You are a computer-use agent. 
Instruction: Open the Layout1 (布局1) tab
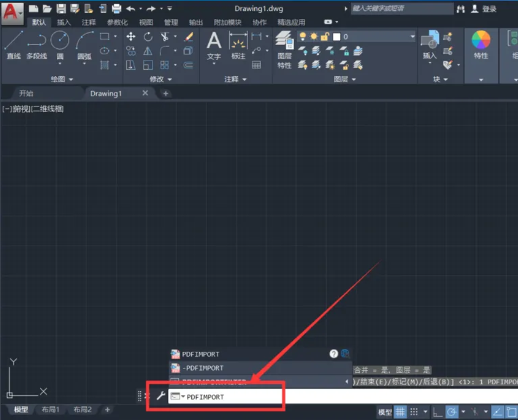[50, 410]
